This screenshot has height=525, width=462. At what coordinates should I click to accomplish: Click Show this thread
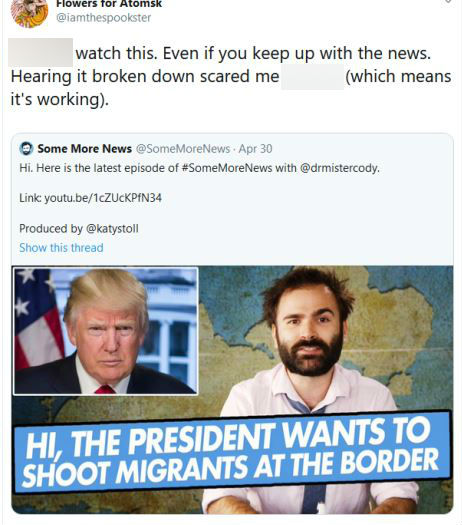61,248
